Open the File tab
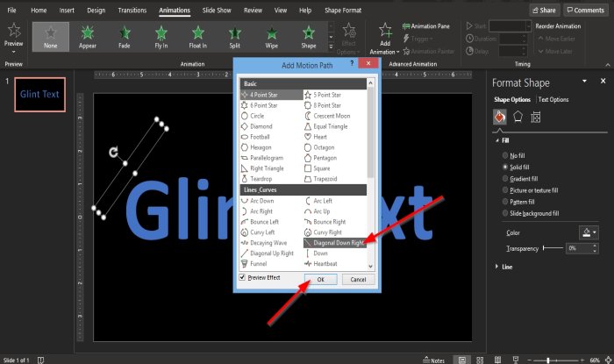 click(x=11, y=11)
